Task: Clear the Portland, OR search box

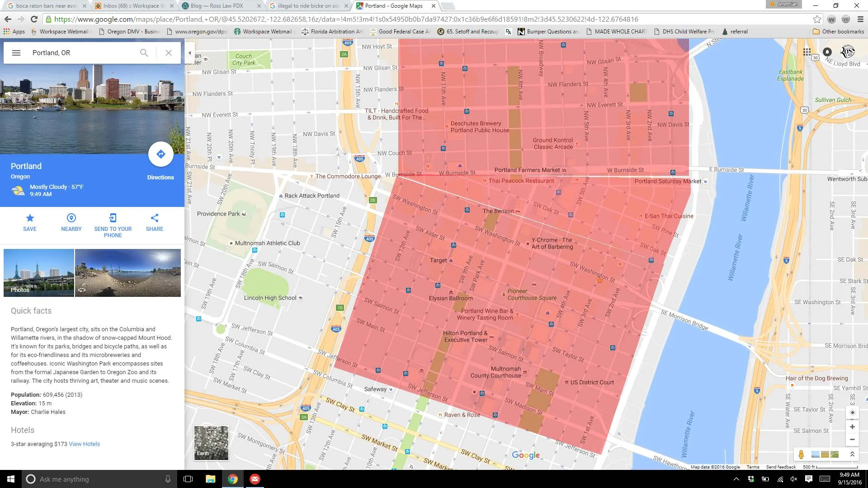Action: pos(169,53)
